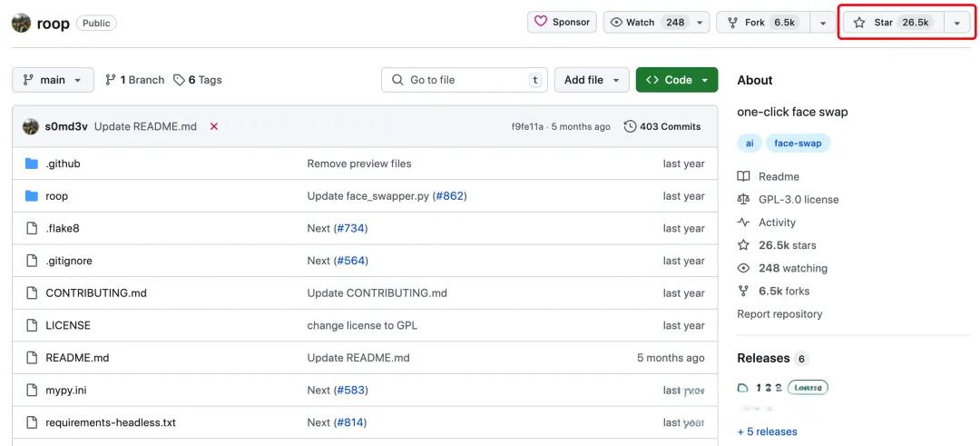Click the roop repository avatar image
The width and height of the screenshot is (980, 446).
click(x=21, y=23)
